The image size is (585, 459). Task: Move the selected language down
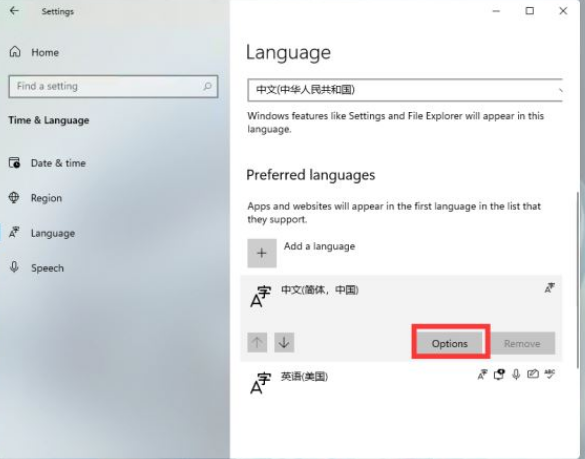[284, 342]
